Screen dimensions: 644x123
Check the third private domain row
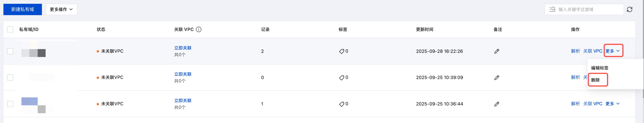click(10, 104)
